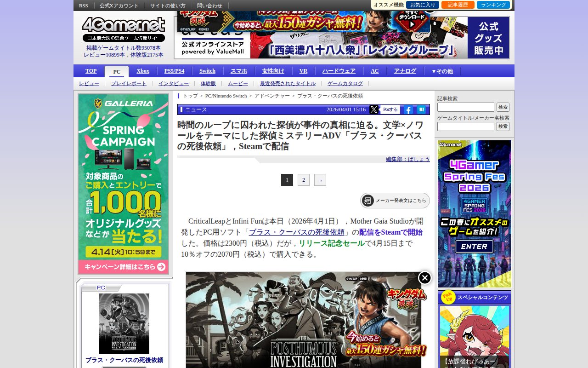Switch to the Switch tab
The image size is (588, 368).
point(207,71)
